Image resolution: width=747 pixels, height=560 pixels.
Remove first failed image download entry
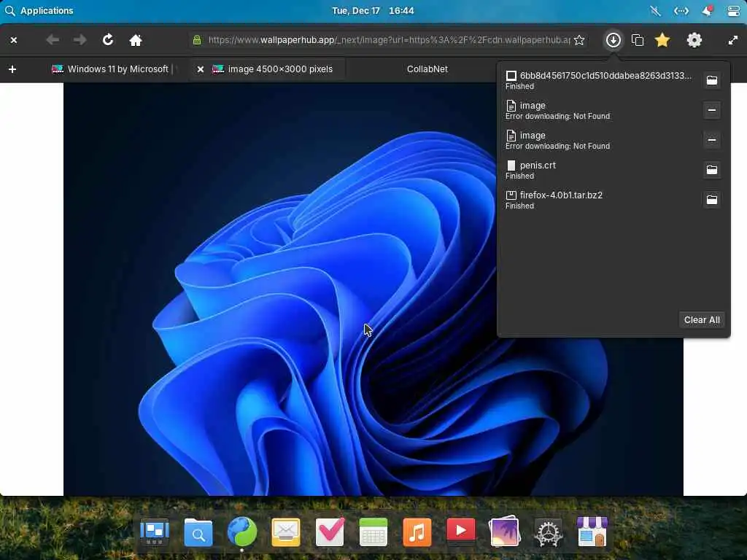712,110
